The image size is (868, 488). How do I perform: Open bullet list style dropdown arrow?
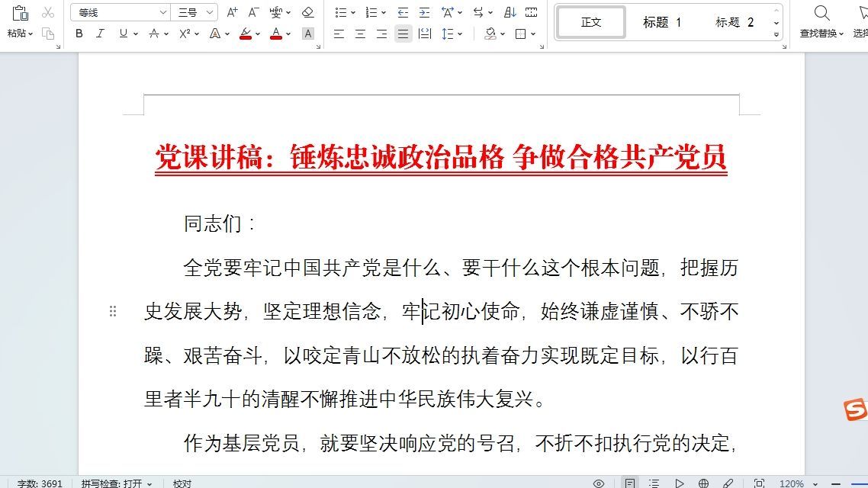click(x=353, y=13)
